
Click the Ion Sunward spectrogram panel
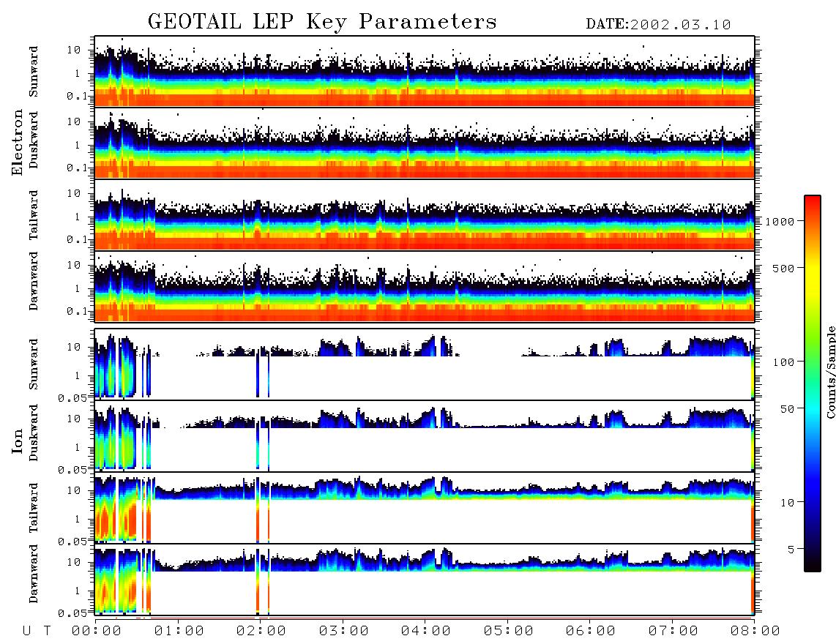425,364
